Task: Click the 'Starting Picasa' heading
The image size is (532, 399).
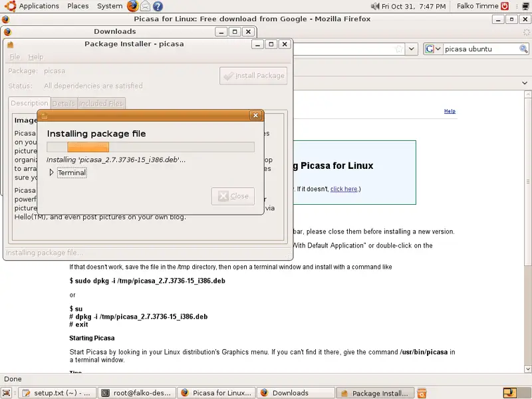Action: click(x=92, y=338)
